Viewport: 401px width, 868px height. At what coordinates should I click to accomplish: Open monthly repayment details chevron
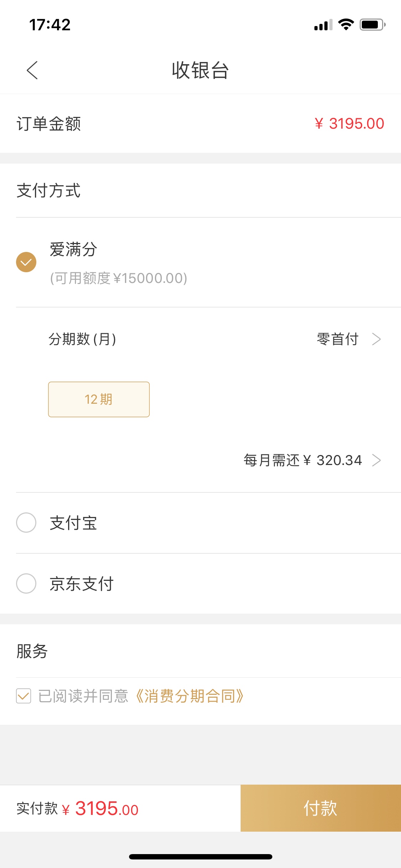click(x=376, y=460)
